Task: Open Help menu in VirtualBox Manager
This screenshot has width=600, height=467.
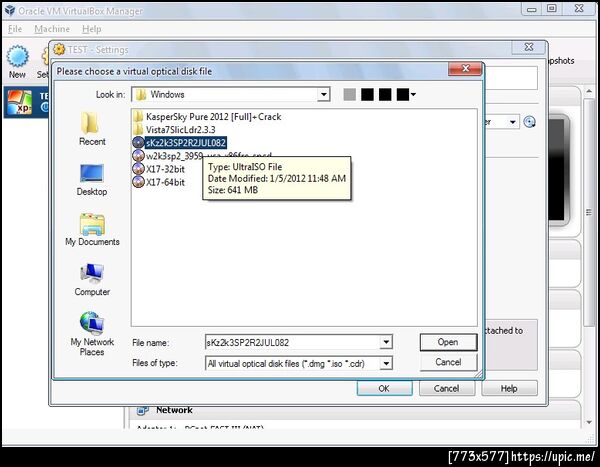Action: [x=91, y=29]
